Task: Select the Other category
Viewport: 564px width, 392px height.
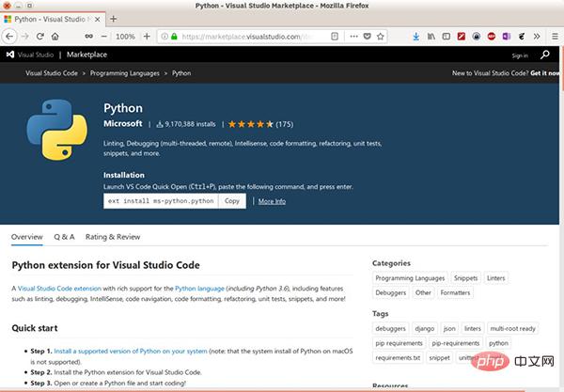Action: pos(423,292)
